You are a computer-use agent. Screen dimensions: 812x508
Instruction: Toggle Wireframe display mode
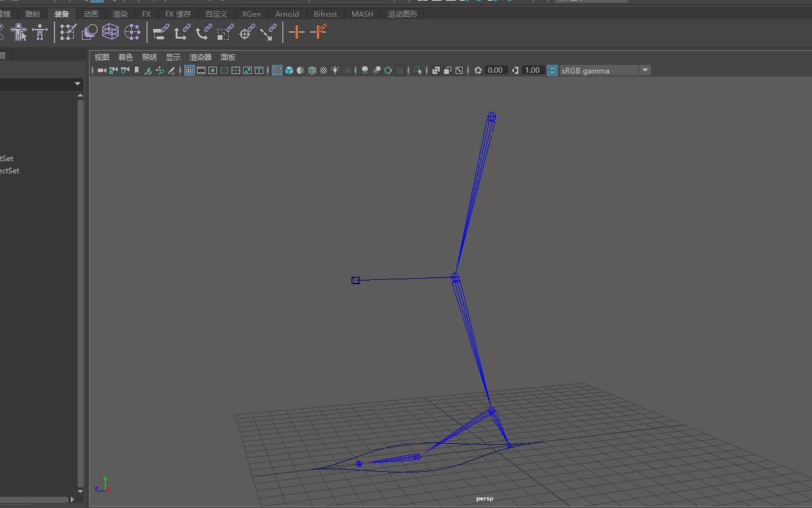point(277,71)
